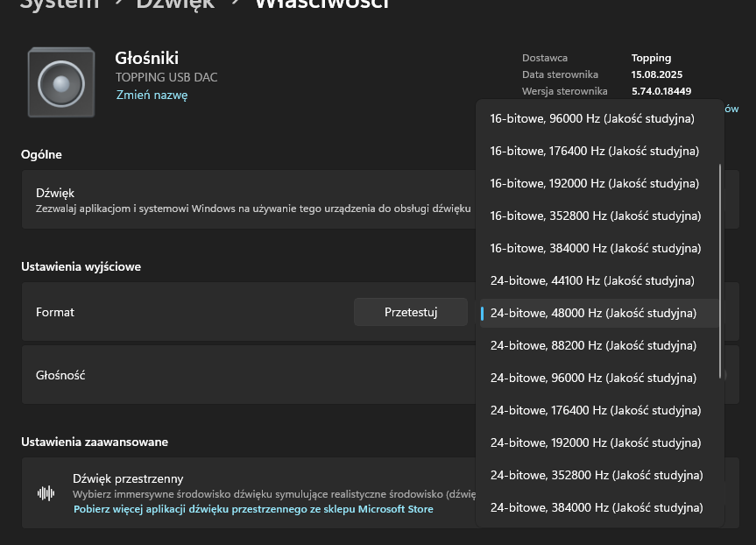Select 16-bitowe, 192000 Hz option
Image resolution: width=756 pixels, height=545 pixels.
click(x=595, y=183)
